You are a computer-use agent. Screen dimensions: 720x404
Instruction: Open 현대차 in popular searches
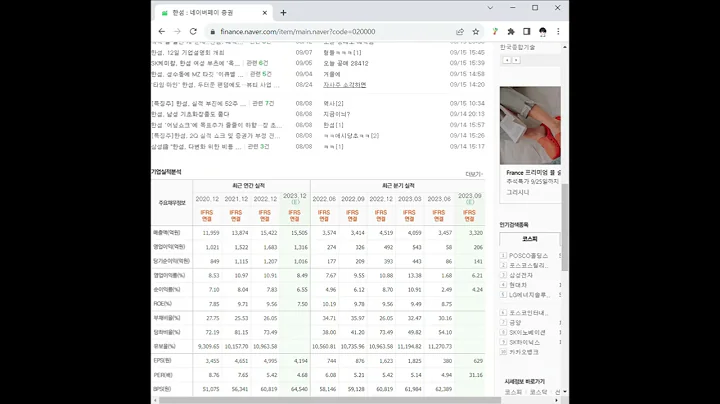pos(518,285)
